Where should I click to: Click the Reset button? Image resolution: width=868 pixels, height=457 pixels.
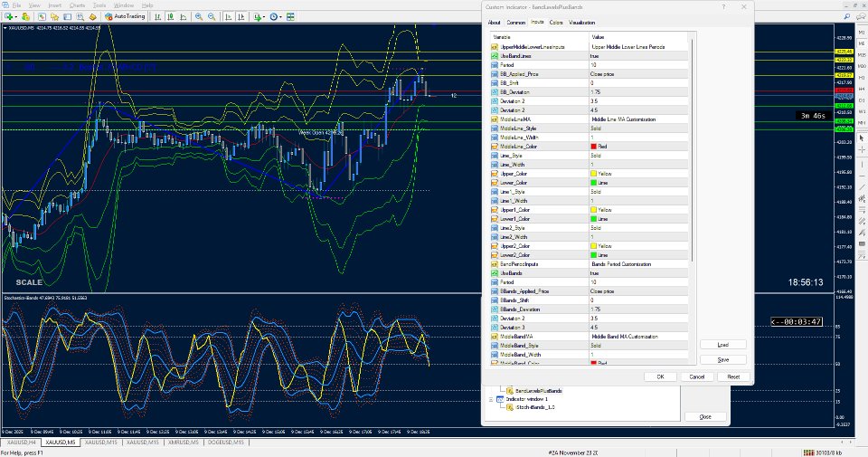click(x=733, y=376)
